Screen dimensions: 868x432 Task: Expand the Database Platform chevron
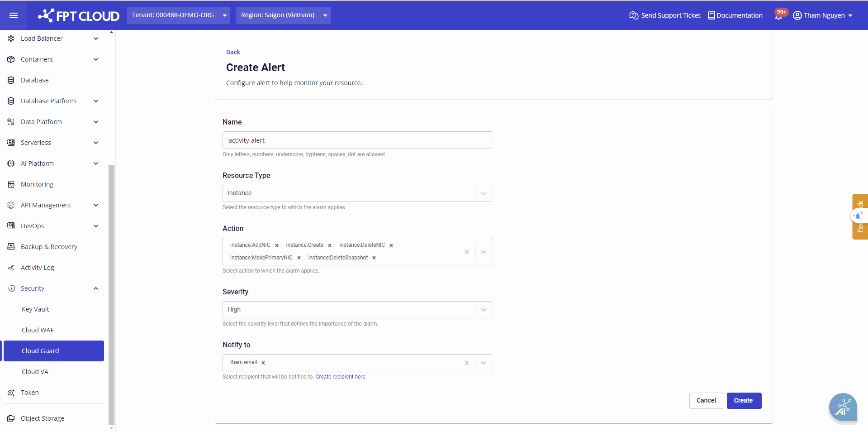[96, 101]
